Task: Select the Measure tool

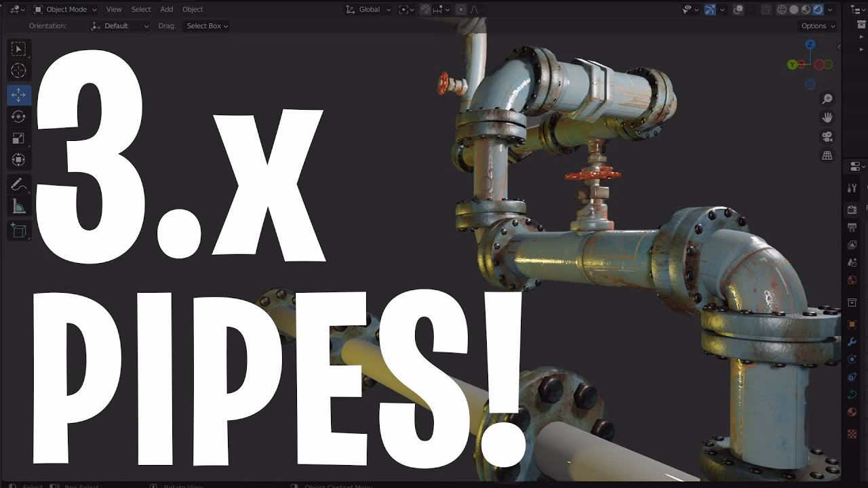Action: [x=19, y=207]
